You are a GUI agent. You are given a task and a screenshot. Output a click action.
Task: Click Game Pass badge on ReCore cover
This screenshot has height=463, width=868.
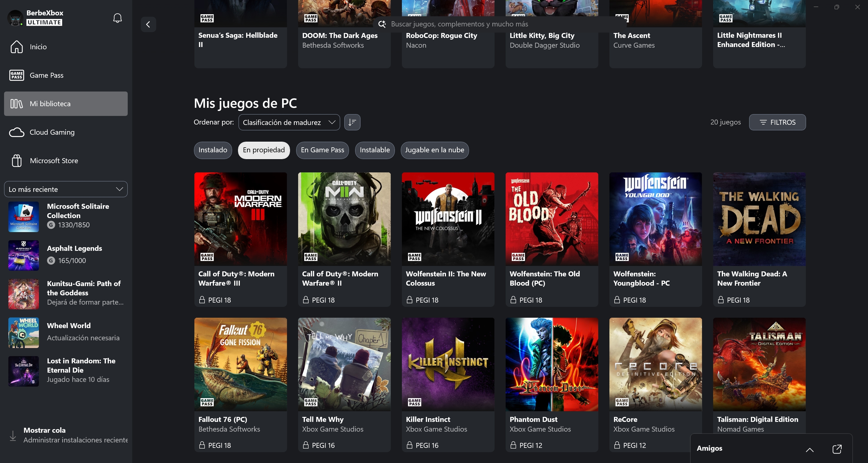pyautogui.click(x=622, y=402)
